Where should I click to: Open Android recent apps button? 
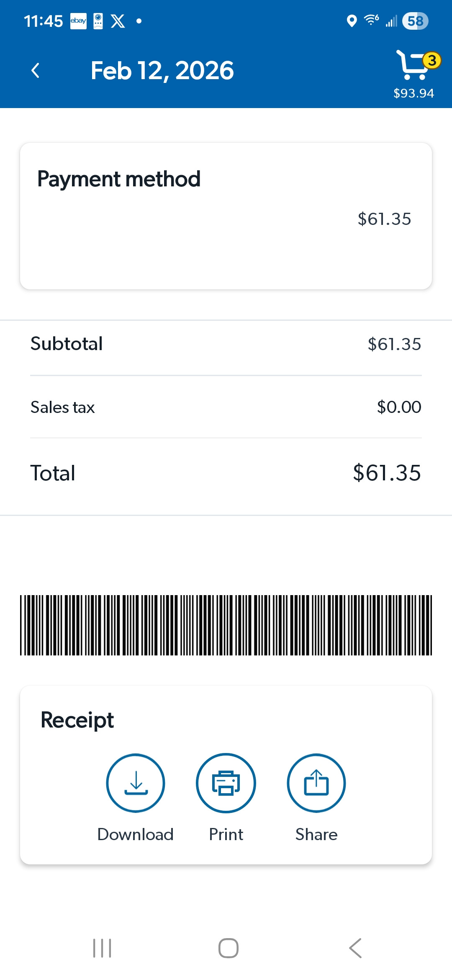[102, 948]
